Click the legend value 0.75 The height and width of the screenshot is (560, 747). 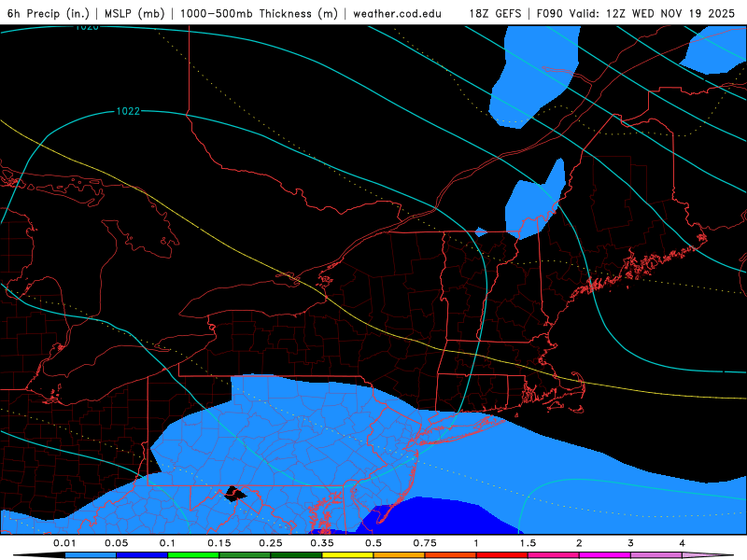(x=425, y=543)
